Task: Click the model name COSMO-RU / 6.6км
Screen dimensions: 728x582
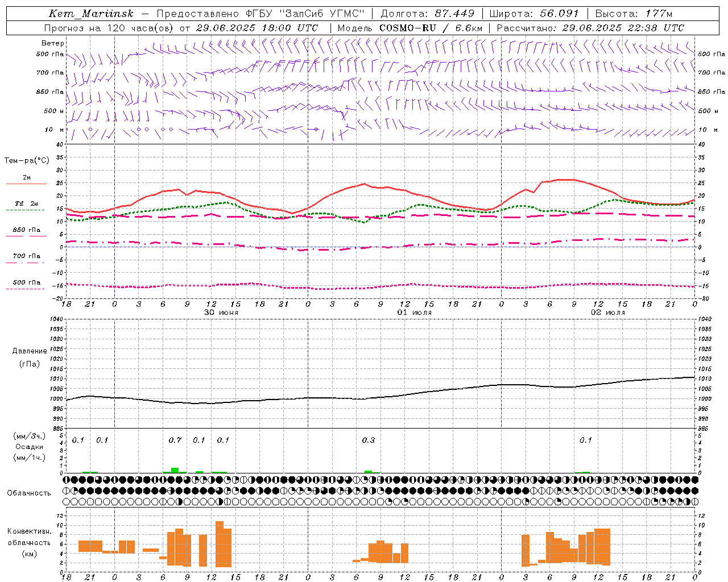Action: [x=431, y=28]
